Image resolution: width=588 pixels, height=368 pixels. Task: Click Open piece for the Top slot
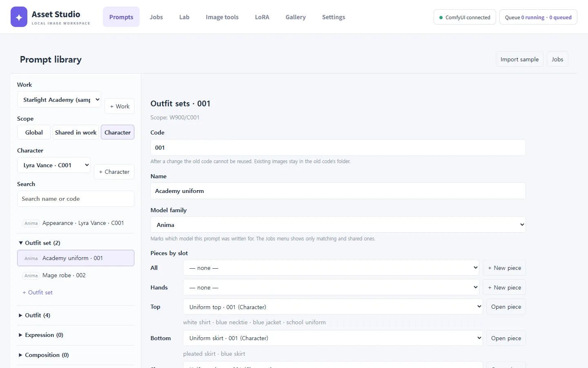coord(506,307)
